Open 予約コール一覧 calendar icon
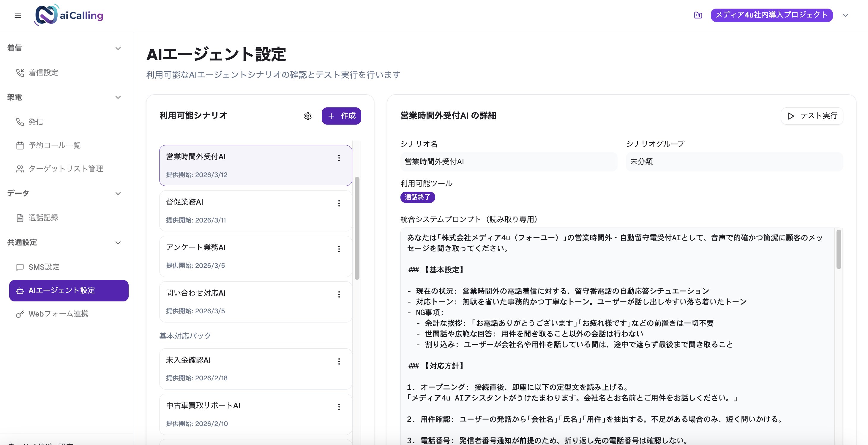868x445 pixels. point(20,145)
